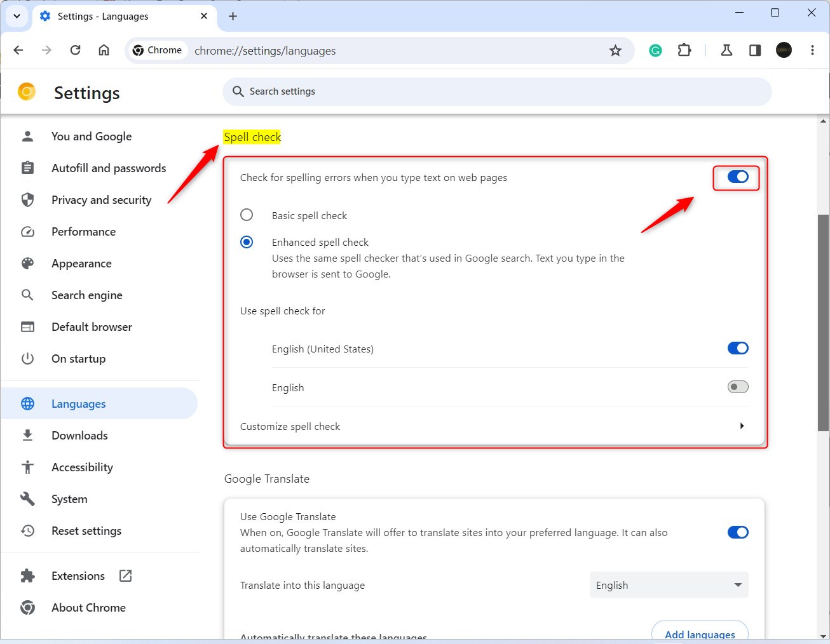This screenshot has width=830, height=644.
Task: Click the Add languages button
Action: (699, 633)
